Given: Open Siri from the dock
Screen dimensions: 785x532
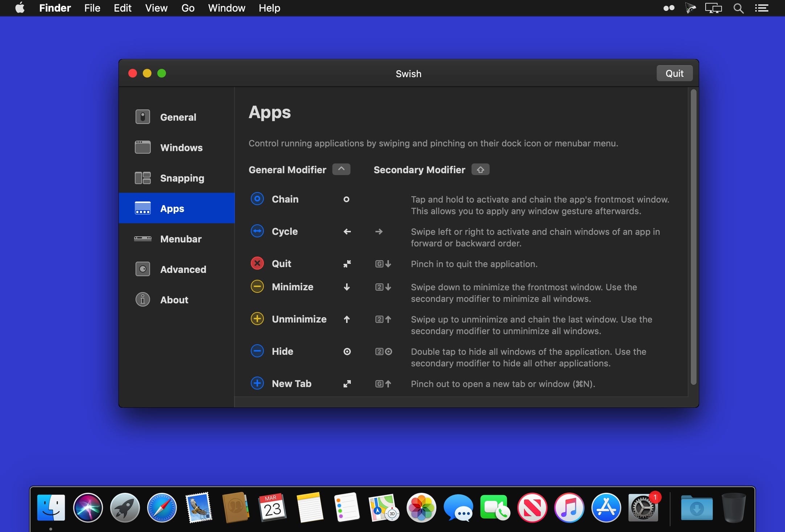Looking at the screenshot, I should (88, 507).
